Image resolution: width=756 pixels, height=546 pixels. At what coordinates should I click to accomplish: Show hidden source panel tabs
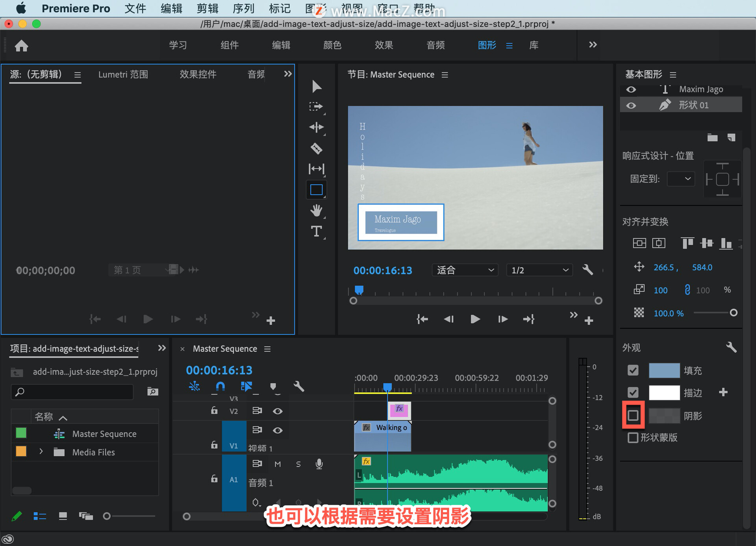288,74
